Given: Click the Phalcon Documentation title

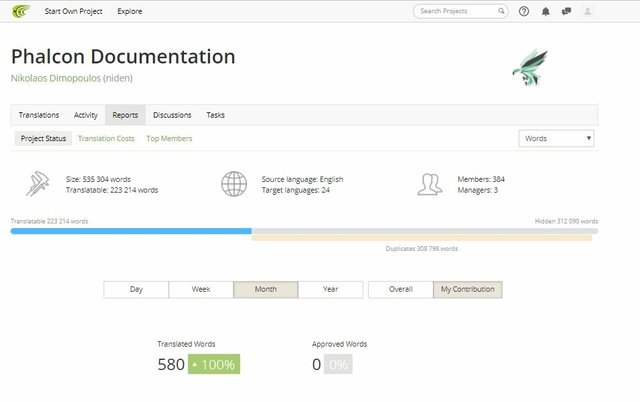Looking at the screenshot, I should pos(123,56).
